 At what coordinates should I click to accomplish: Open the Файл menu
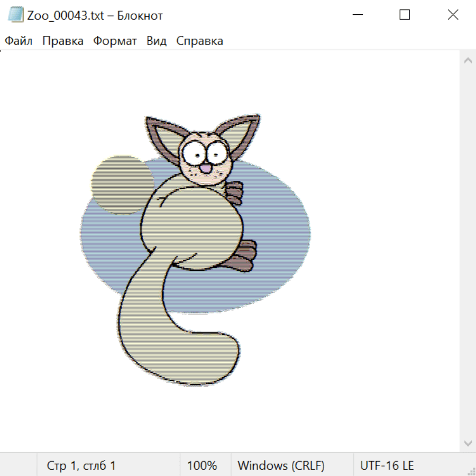click(19, 41)
